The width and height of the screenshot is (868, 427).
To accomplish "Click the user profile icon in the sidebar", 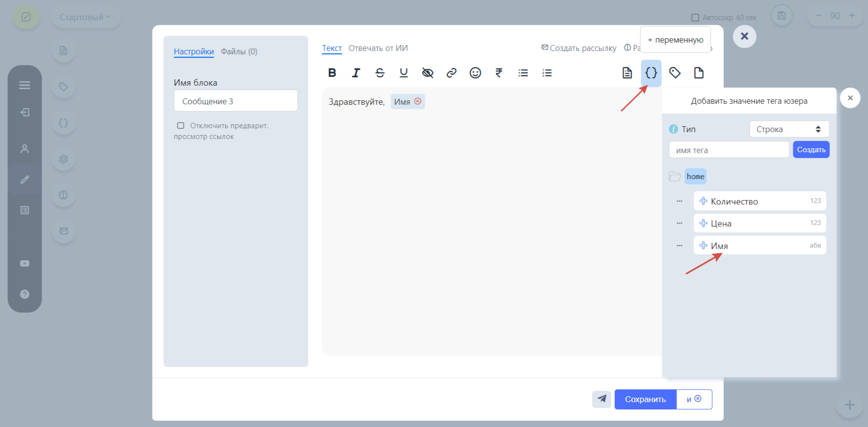I will (x=24, y=148).
